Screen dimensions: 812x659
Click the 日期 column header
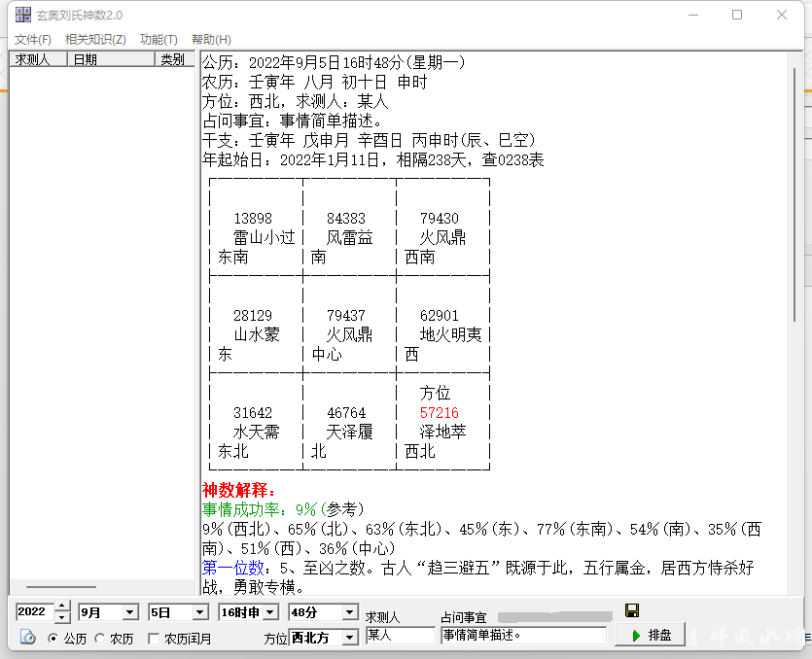(112, 59)
